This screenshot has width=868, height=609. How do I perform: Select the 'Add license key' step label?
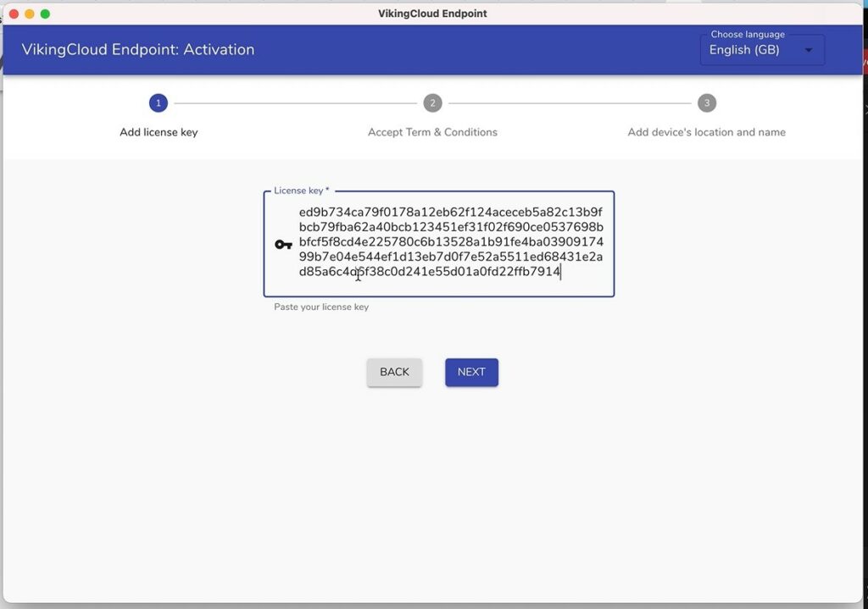pos(159,132)
